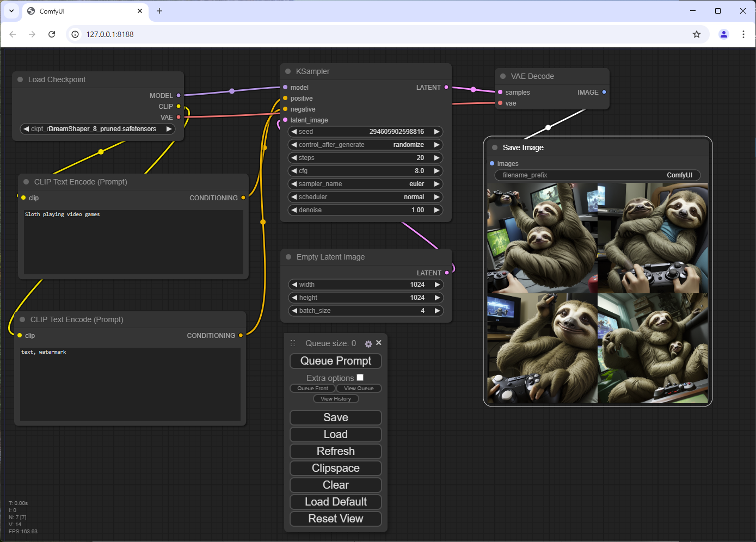The height and width of the screenshot is (542, 756).
Task: Open the Chrome tab search dropdown
Action: [x=11, y=11]
